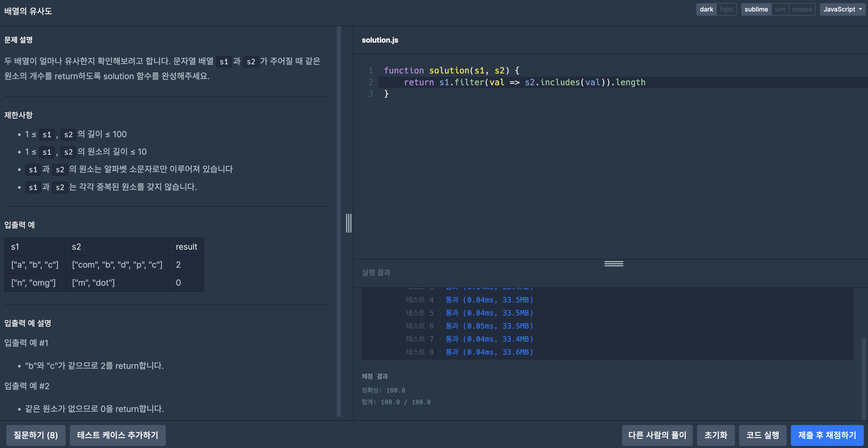Expand test 6 result chevron
The image size is (868, 448).
coord(440,326)
